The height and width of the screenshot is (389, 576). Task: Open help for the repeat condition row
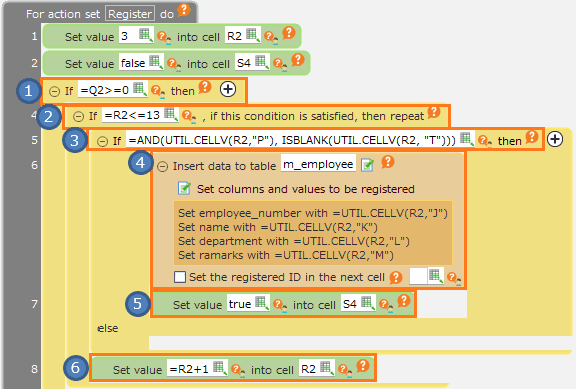[x=434, y=112]
